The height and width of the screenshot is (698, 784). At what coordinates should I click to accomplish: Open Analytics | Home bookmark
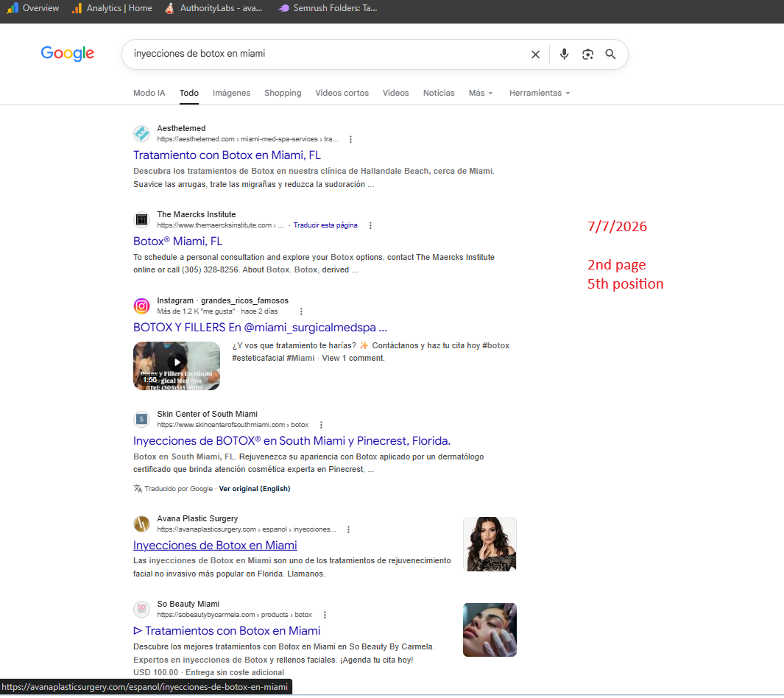pos(112,8)
